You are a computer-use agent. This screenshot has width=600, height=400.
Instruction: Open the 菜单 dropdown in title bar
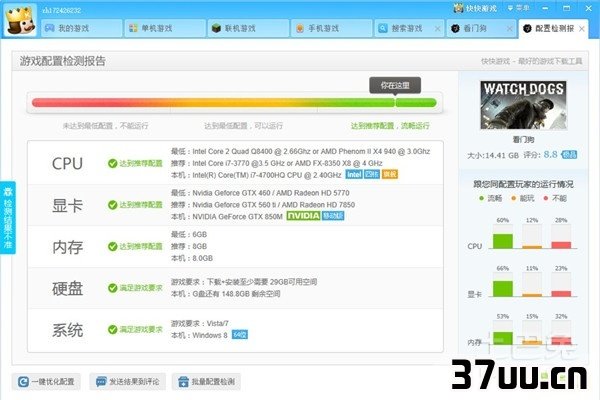(518, 8)
